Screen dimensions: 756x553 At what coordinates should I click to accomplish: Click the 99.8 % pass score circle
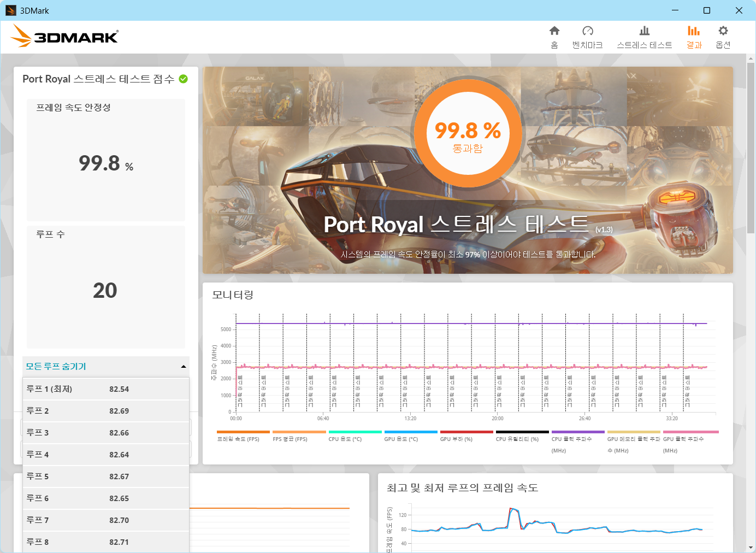(x=468, y=133)
